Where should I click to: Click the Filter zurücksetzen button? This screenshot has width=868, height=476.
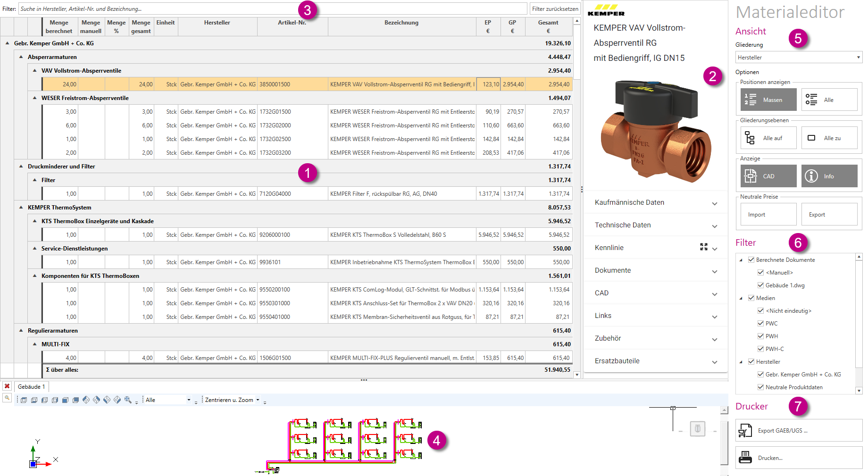tap(555, 8)
